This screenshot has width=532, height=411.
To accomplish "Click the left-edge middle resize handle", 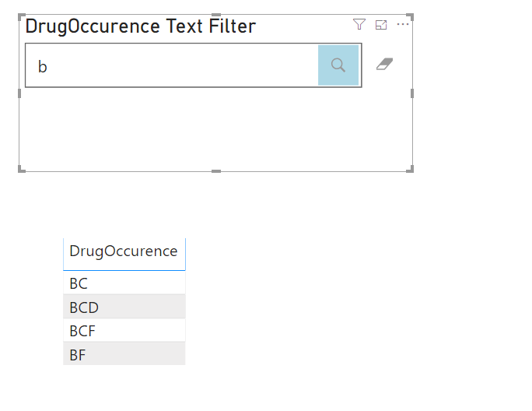I will click(20, 93).
